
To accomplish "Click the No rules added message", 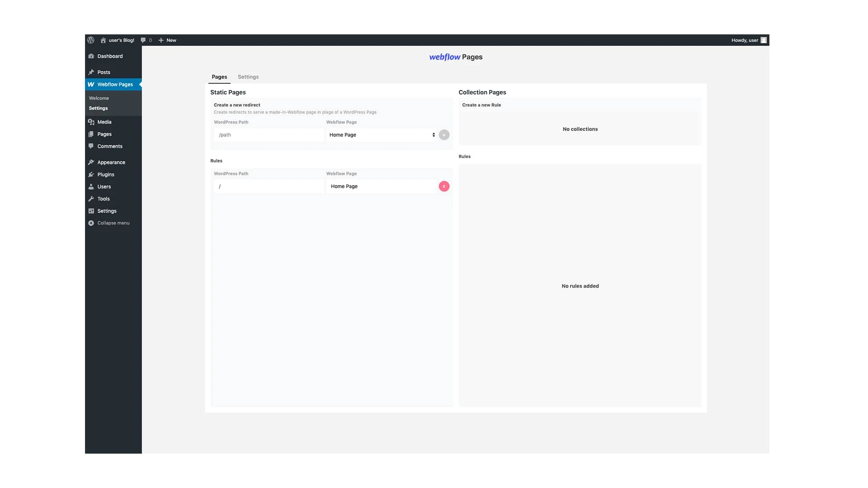I will 580,286.
